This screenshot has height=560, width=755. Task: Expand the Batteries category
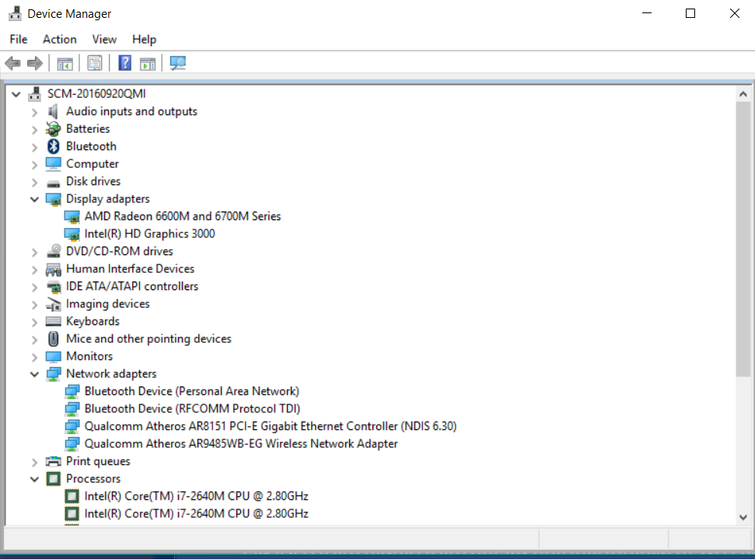point(34,130)
